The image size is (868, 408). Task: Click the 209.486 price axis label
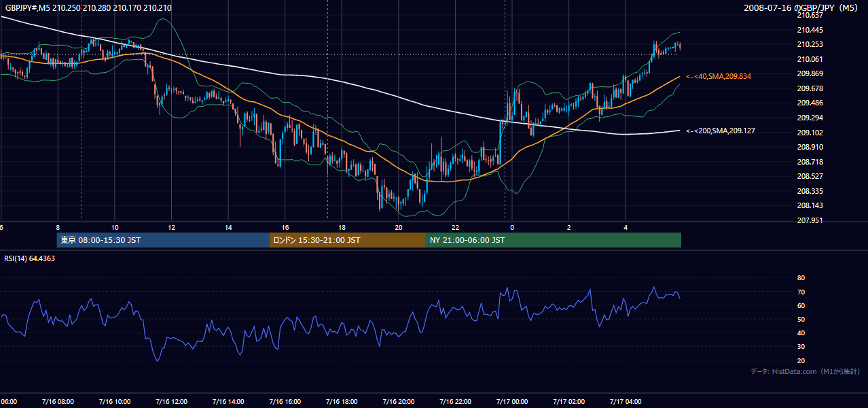pyautogui.click(x=810, y=103)
